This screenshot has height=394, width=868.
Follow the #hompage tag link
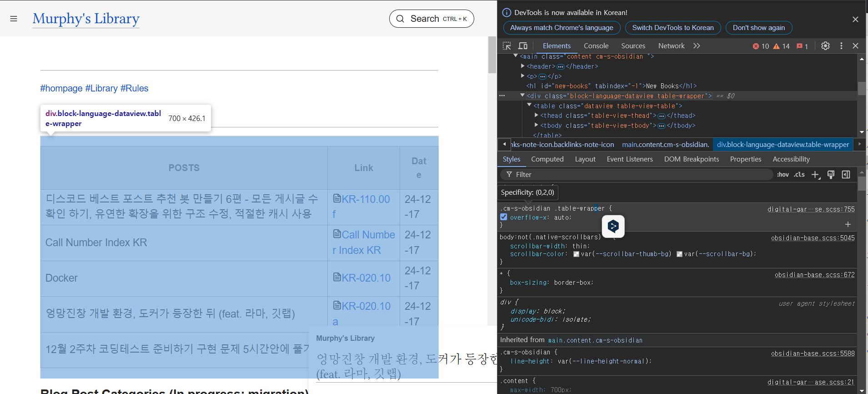(x=61, y=88)
